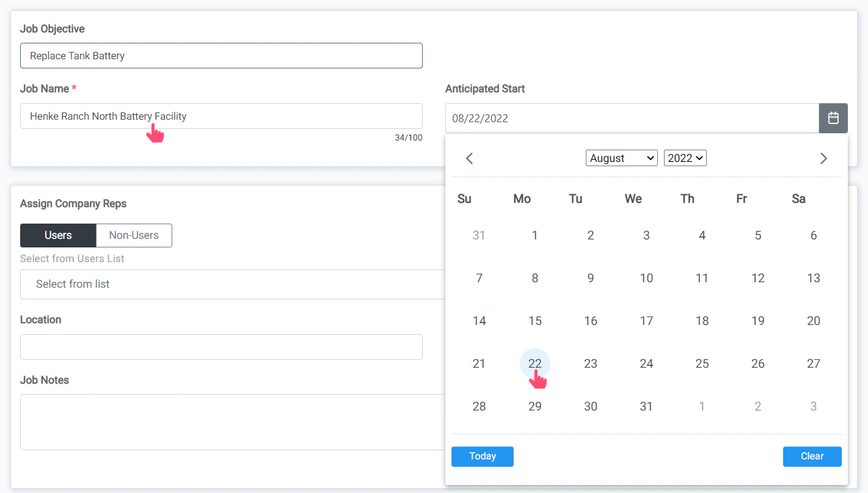Image resolution: width=868 pixels, height=493 pixels.
Task: Click the Anticipated Start date field
Action: pos(632,118)
